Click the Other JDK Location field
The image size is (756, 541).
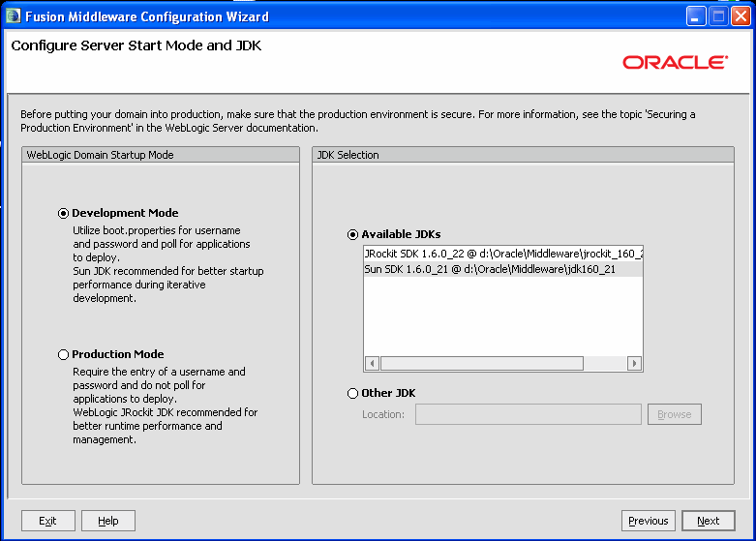(528, 414)
